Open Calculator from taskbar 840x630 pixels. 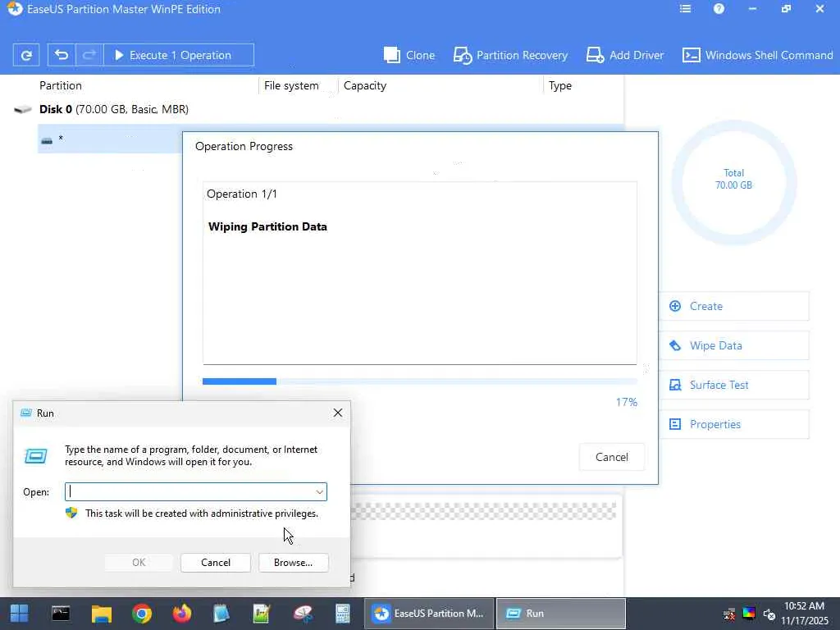[342, 614]
